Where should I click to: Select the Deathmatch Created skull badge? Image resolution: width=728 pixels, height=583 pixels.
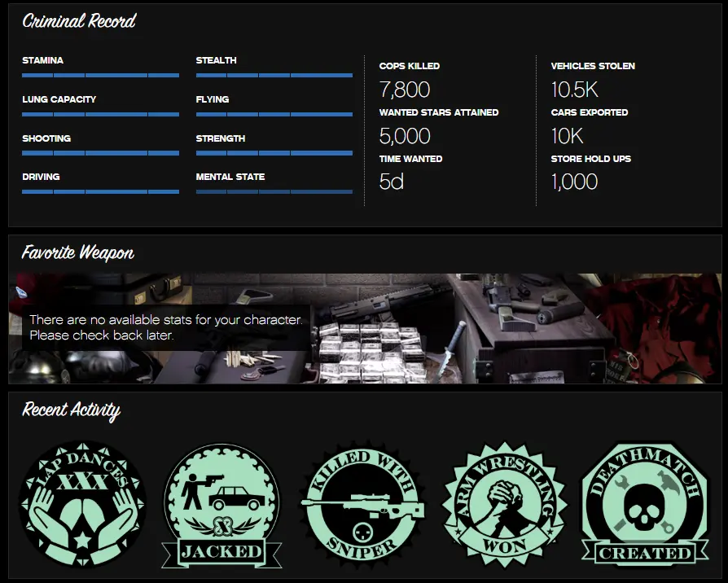pos(645,503)
